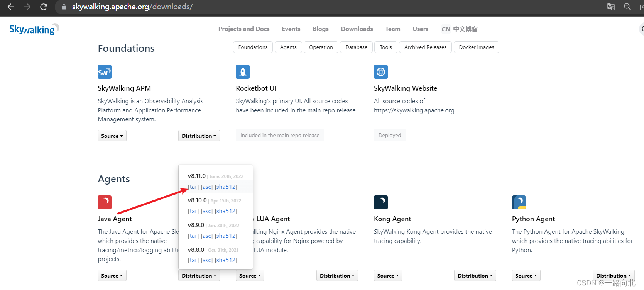The image size is (644, 290).
Task: Open v8.10.0 sha512 checksum link
Action: click(226, 211)
